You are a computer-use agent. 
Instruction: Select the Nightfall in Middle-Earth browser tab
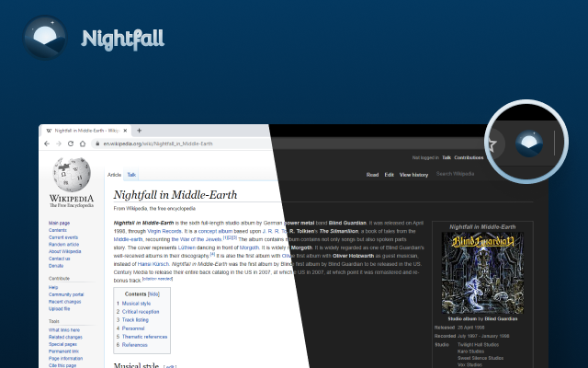click(86, 131)
